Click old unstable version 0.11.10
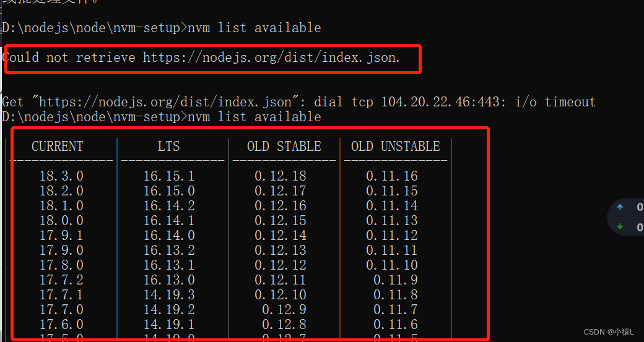The height and width of the screenshot is (342, 644). coord(392,265)
